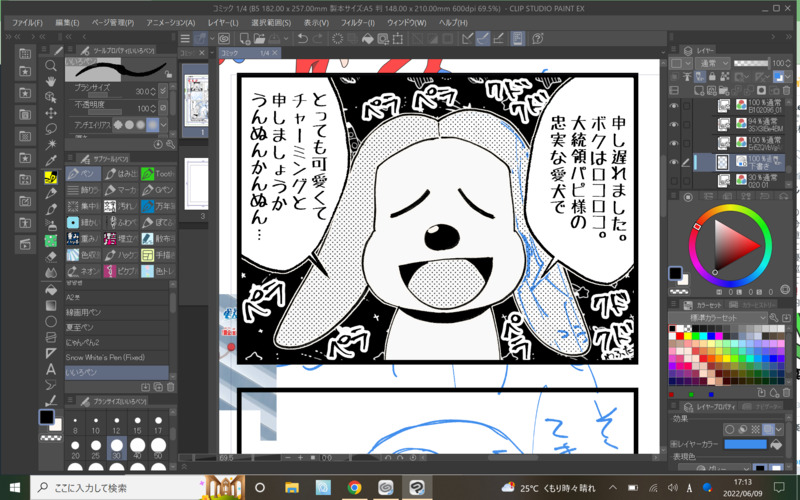Viewport: 800px width, 500px height.
Task: Expand layer color effect options arrow
Action: click(781, 430)
